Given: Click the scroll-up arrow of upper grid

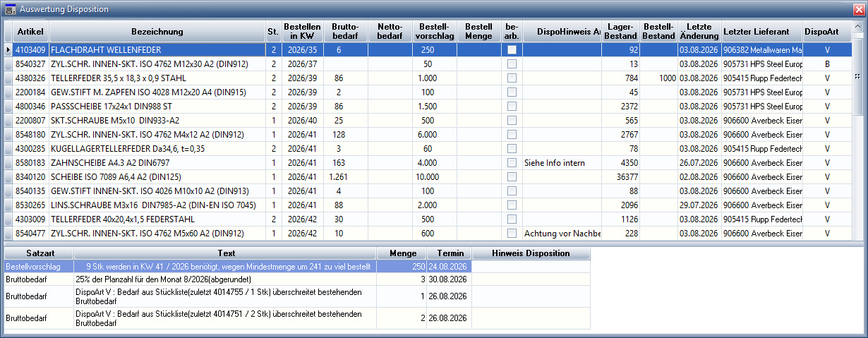Looking at the screenshot, I should (x=857, y=27).
